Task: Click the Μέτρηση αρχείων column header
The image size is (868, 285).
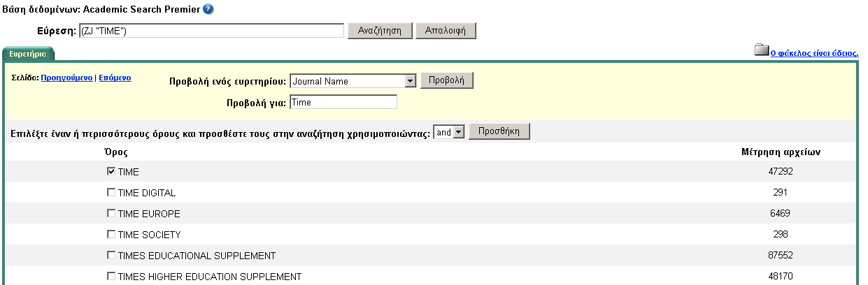Action: click(781, 152)
